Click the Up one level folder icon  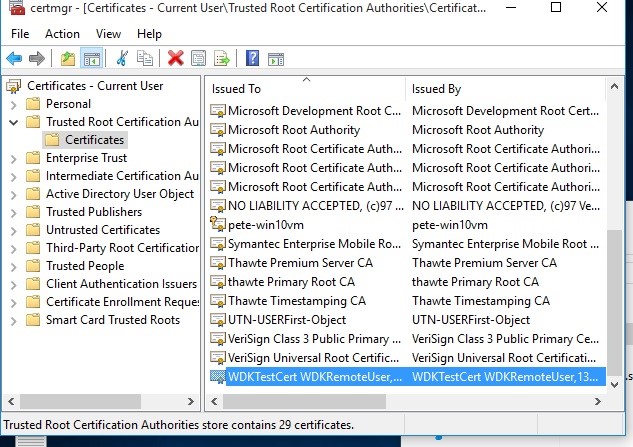point(67,58)
